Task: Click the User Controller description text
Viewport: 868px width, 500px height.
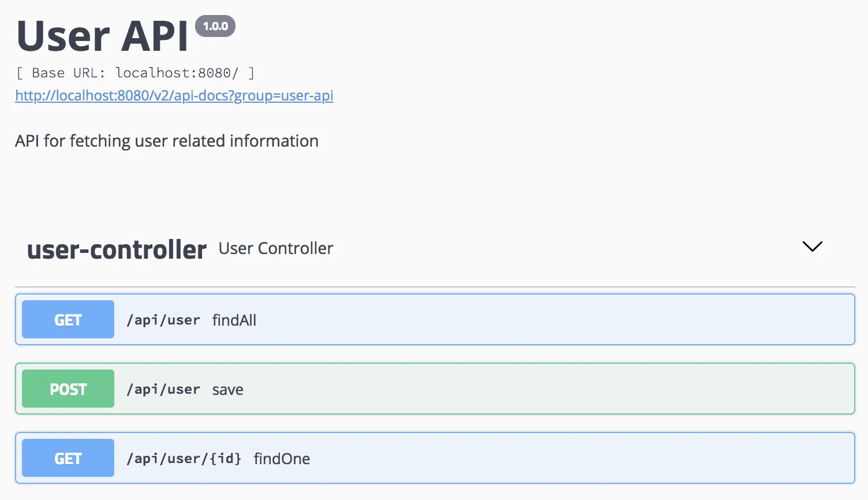Action: [x=275, y=248]
